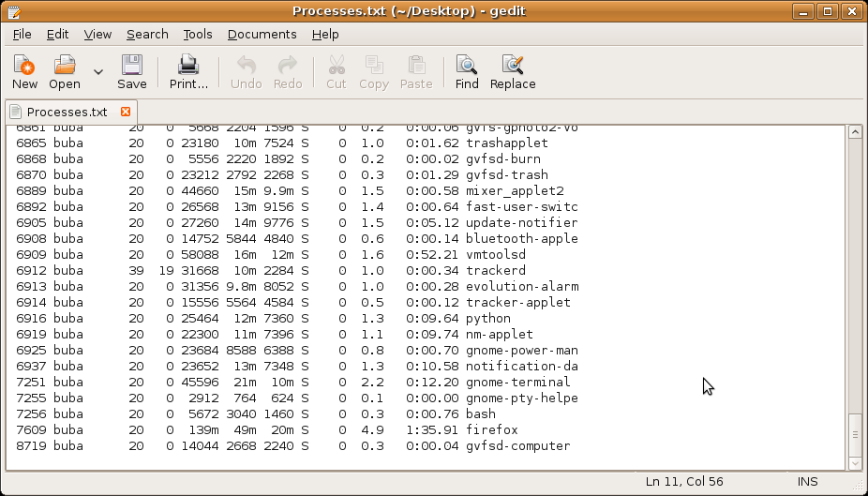
Task: Click the scrollbar up arrow
Action: click(x=855, y=132)
